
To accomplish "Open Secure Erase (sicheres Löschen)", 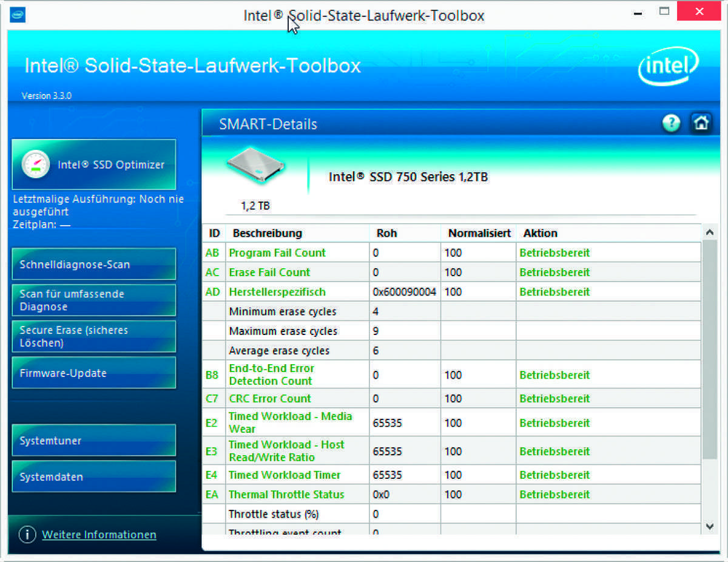I will coord(93,336).
